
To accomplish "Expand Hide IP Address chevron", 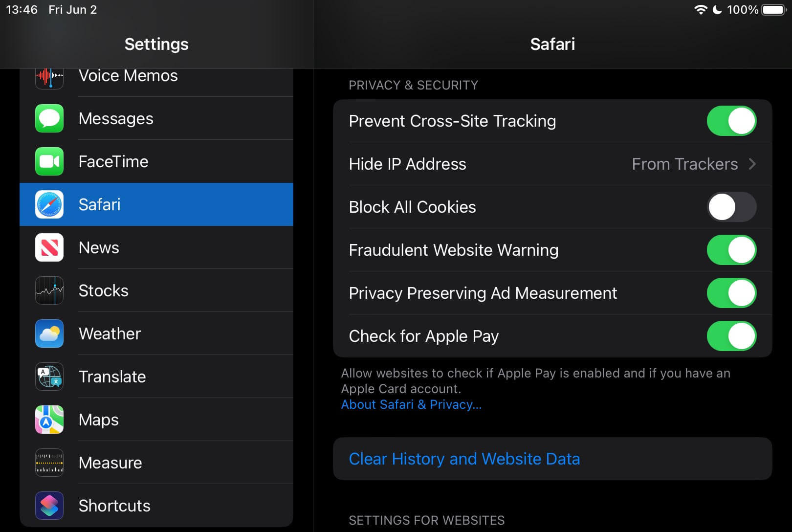I will (752, 164).
